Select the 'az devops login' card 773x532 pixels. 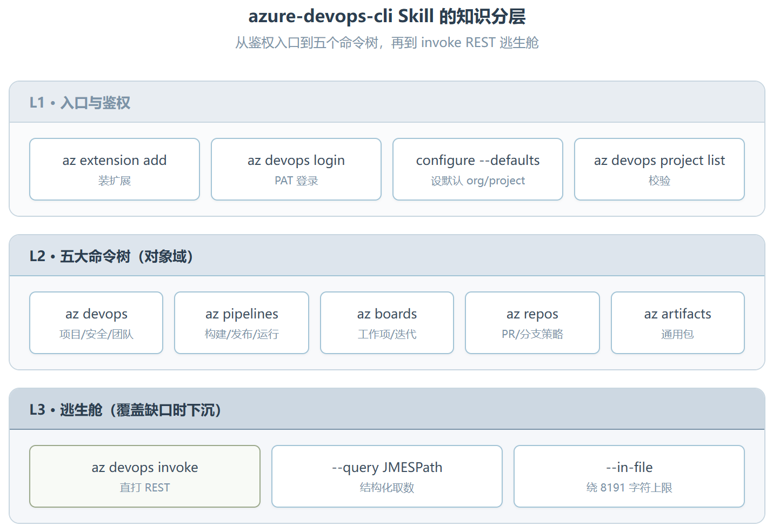296,169
